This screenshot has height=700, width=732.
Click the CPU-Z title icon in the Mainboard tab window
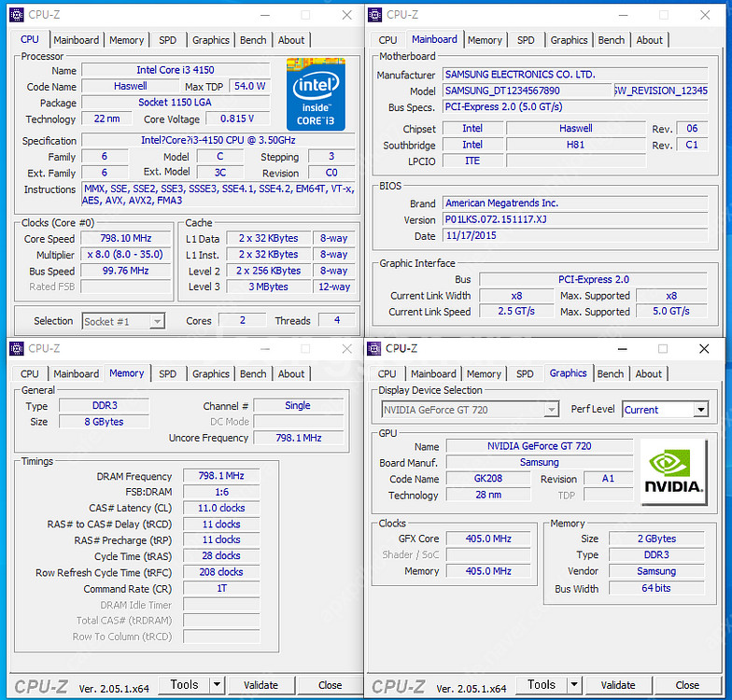[x=374, y=15]
